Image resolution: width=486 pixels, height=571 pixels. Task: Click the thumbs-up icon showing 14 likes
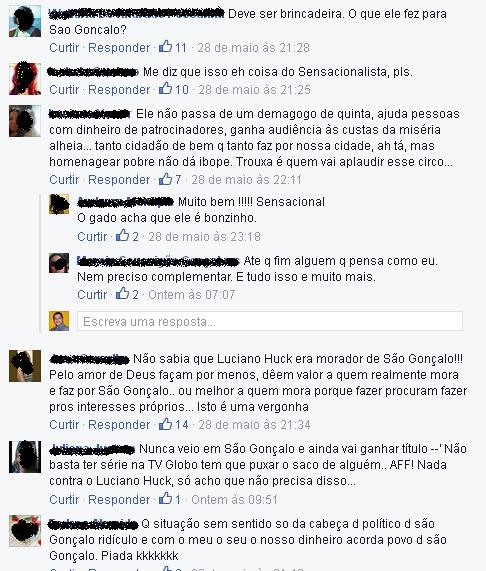166,424
